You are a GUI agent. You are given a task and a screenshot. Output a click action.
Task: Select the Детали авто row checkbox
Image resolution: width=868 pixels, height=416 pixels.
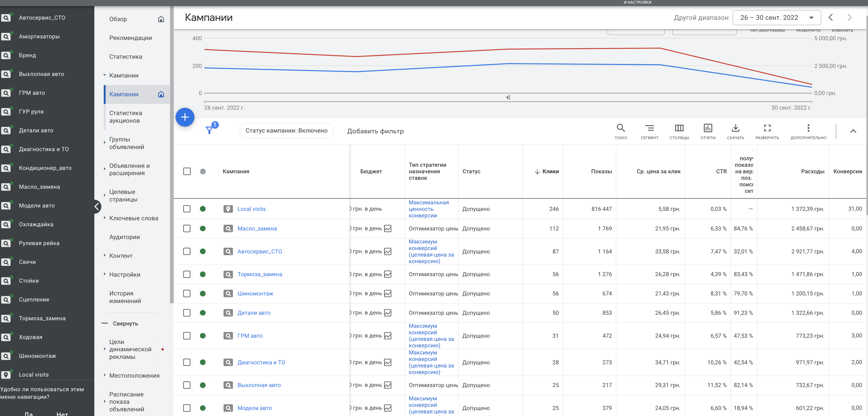point(187,313)
